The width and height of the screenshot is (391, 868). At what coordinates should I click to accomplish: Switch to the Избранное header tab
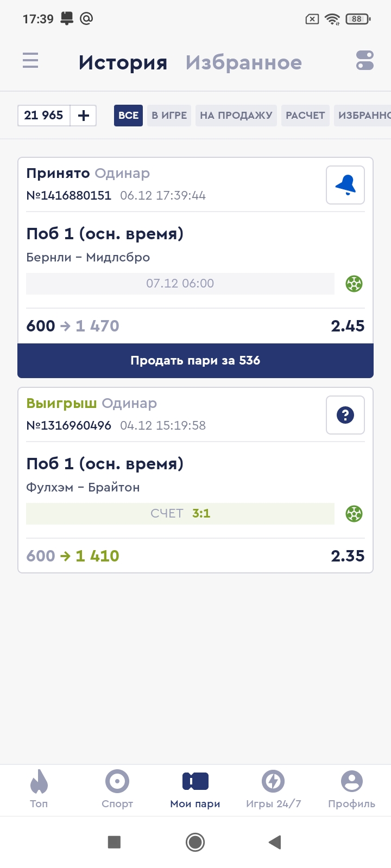(244, 62)
